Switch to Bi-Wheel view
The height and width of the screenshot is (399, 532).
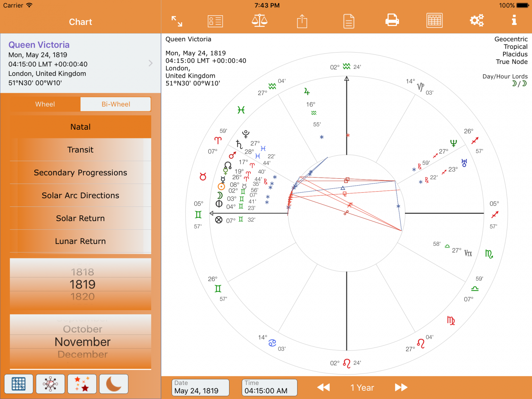point(116,104)
